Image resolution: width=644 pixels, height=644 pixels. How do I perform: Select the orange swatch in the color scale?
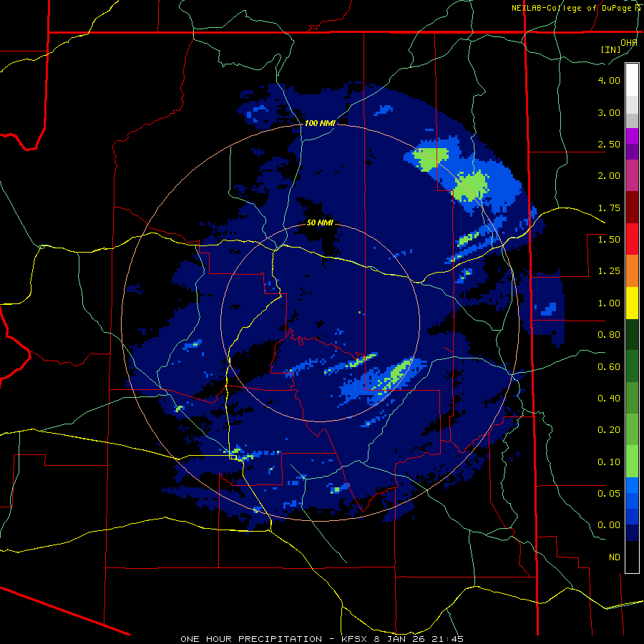click(632, 271)
